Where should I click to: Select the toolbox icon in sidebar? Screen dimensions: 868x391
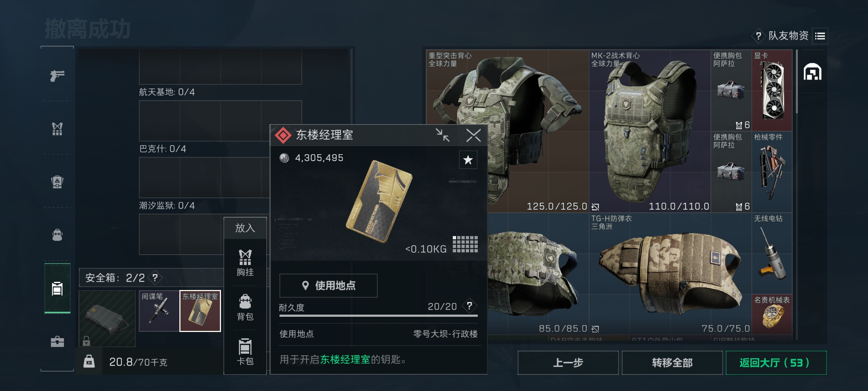coord(57,341)
